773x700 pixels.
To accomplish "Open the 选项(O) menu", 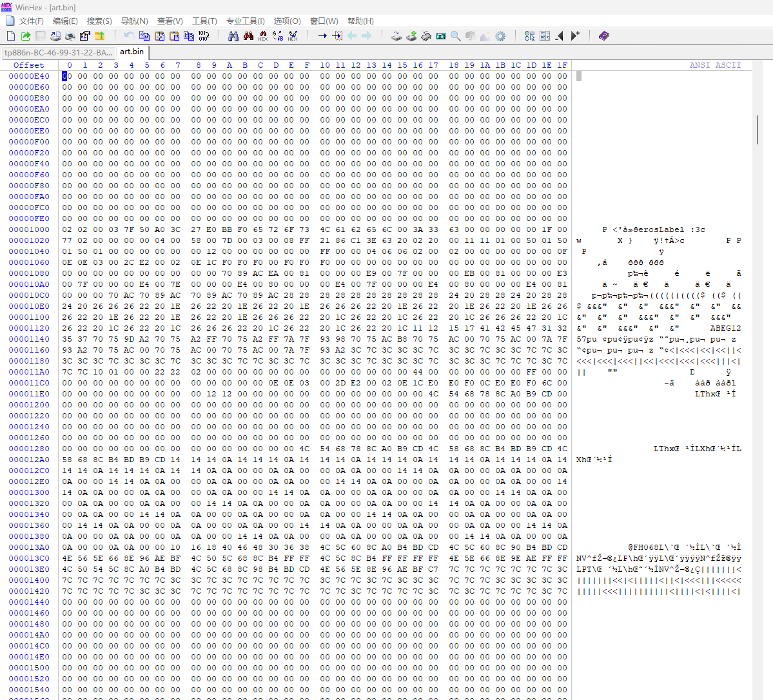I will [287, 21].
